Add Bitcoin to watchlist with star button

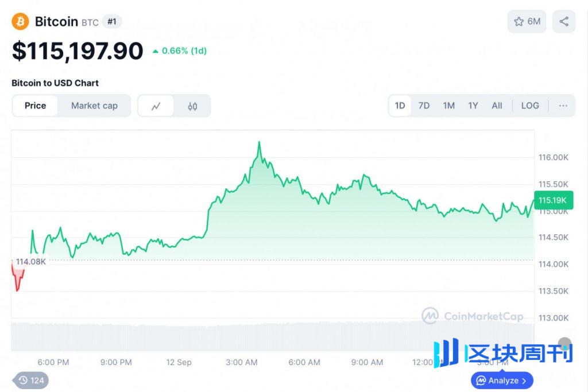527,22
